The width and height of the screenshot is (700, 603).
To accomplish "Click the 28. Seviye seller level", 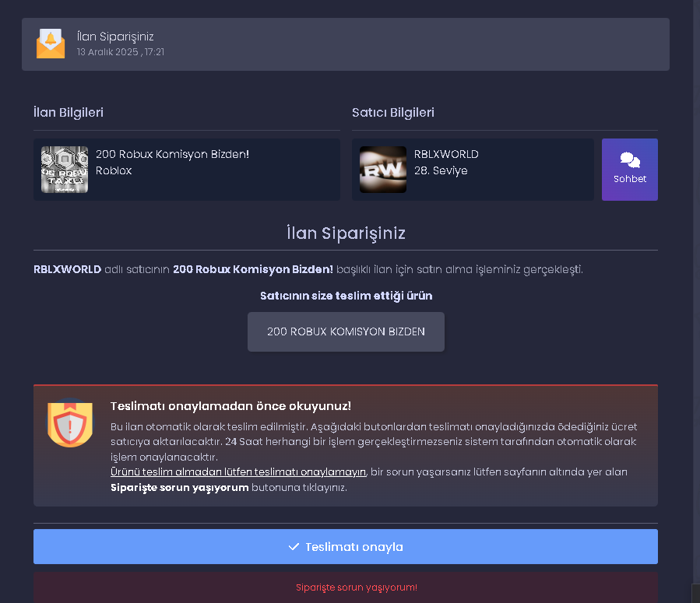I will [x=441, y=171].
